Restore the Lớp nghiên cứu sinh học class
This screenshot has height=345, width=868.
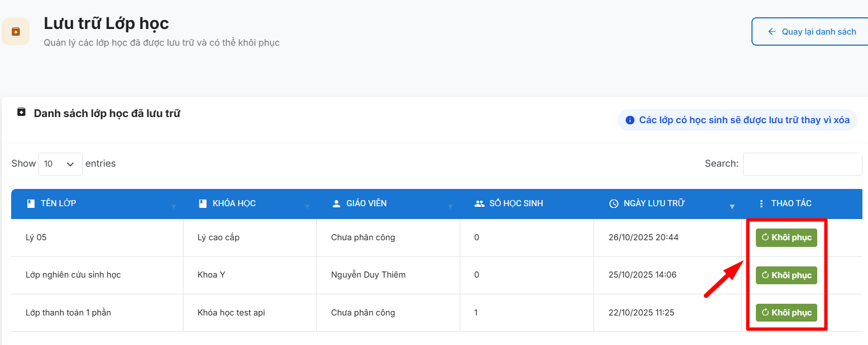pos(786,275)
